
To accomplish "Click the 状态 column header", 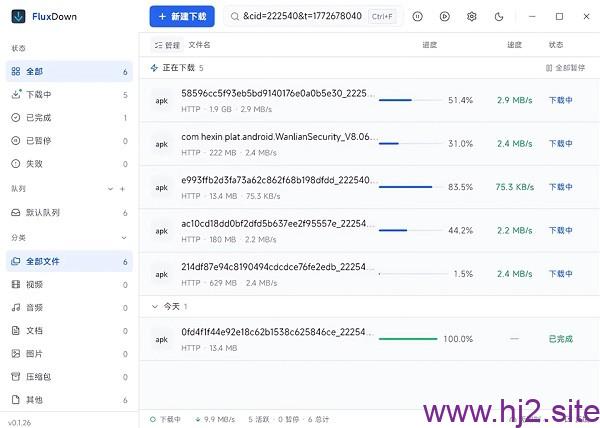I will (556, 45).
